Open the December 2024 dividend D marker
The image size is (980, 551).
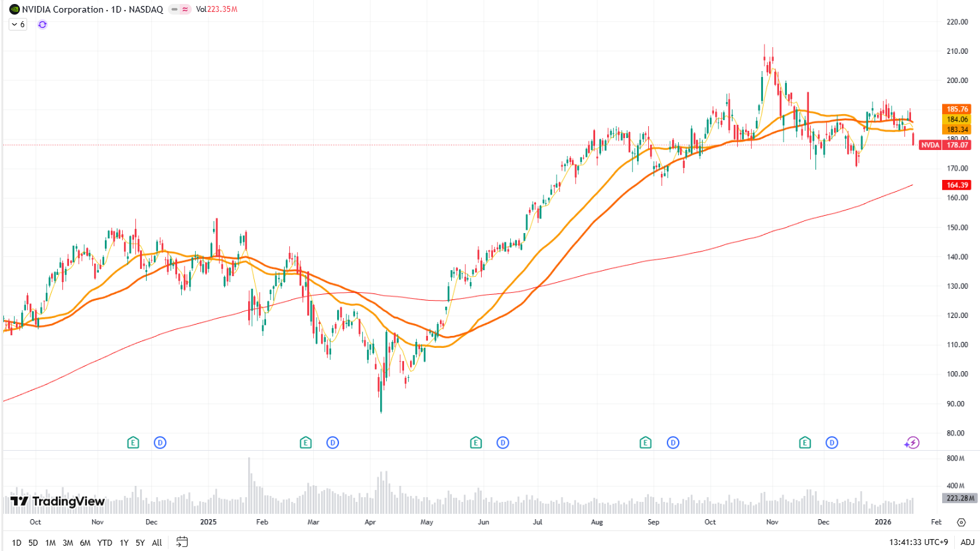(160, 442)
